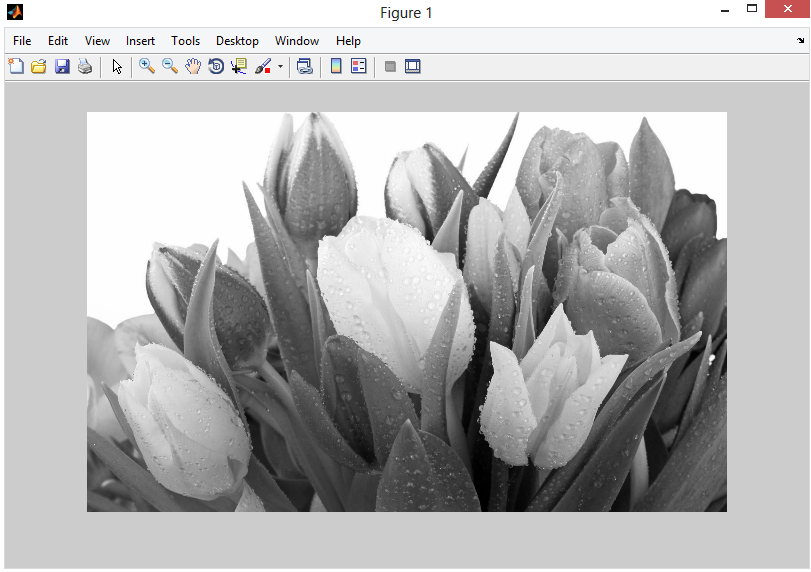Activate the Zoom In tool

pyautogui.click(x=147, y=66)
